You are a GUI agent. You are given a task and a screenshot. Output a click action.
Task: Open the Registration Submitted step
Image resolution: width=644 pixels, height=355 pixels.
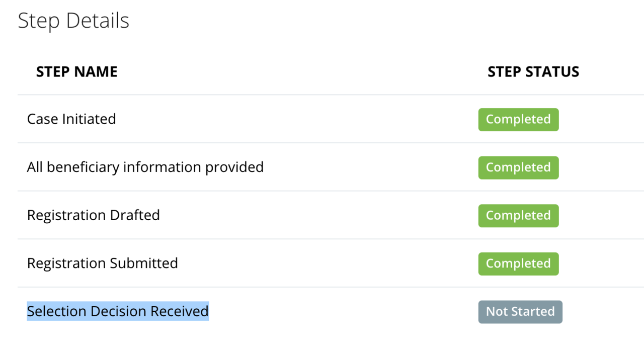[x=102, y=263]
